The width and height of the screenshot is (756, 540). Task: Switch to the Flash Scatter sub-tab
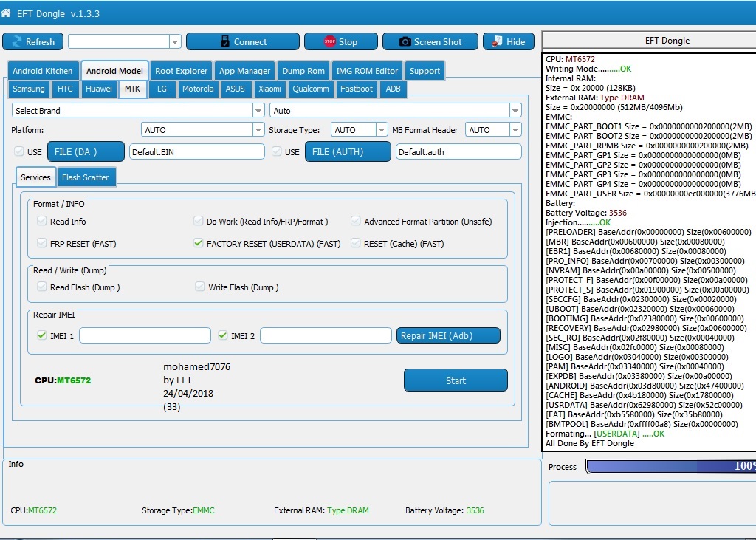pos(86,177)
